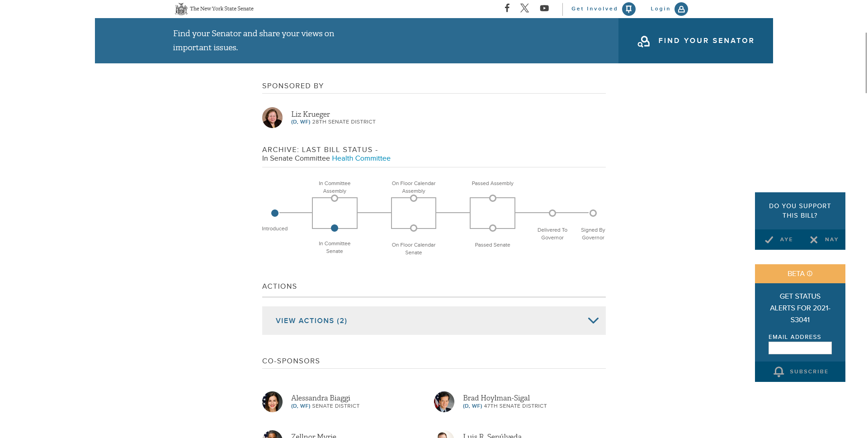This screenshot has height=438, width=868.
Task: Click Alessandra Biaggi's portrait photo
Action: pos(272,402)
